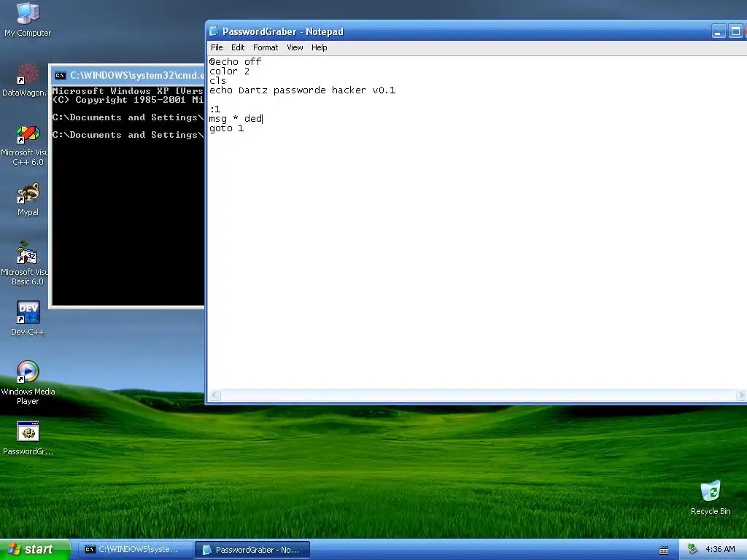Open the Help menu in Notepad
747x560 pixels.
point(320,47)
